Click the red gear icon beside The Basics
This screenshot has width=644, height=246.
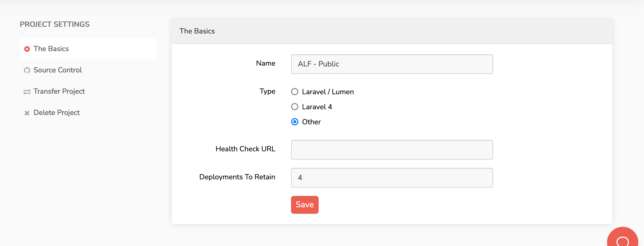point(27,49)
